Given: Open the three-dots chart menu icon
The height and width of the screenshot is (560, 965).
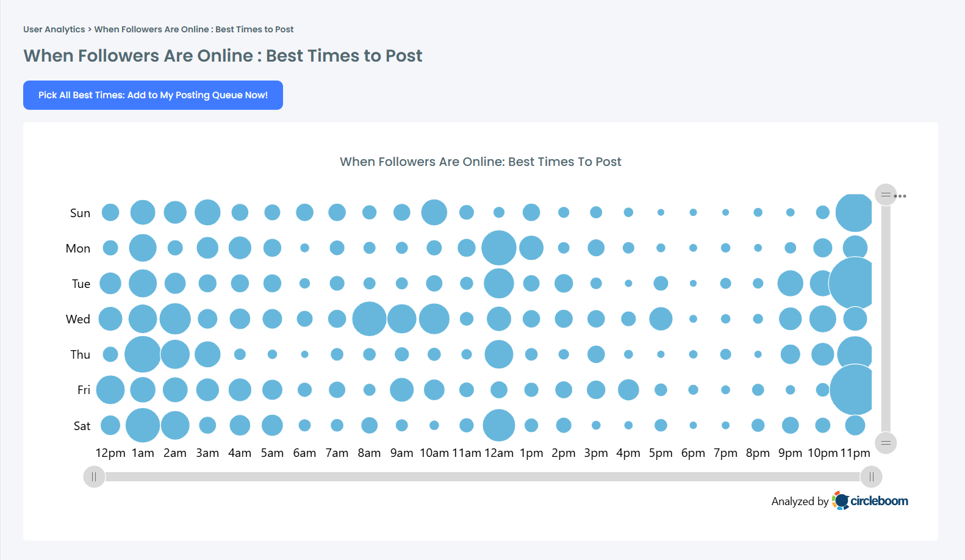Looking at the screenshot, I should pyautogui.click(x=900, y=196).
